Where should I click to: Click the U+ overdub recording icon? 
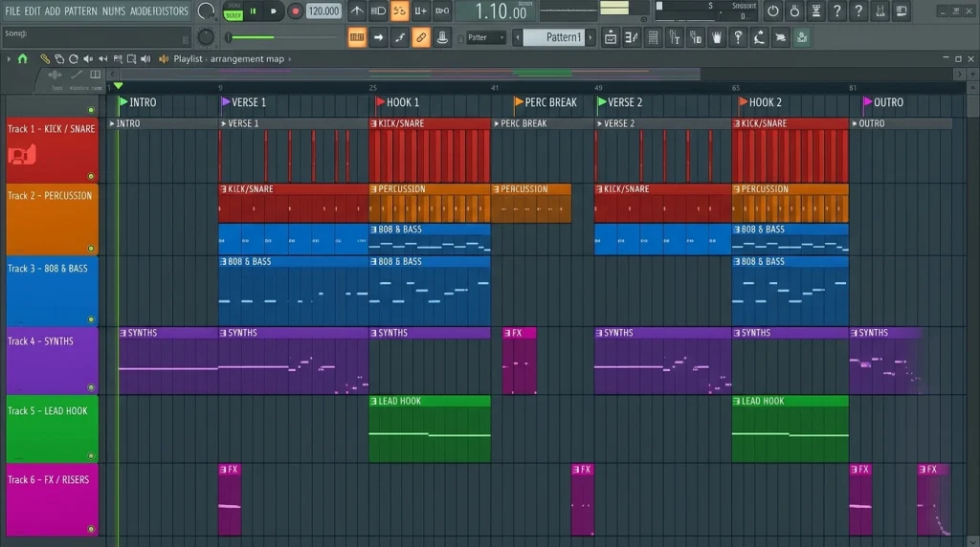pos(421,11)
